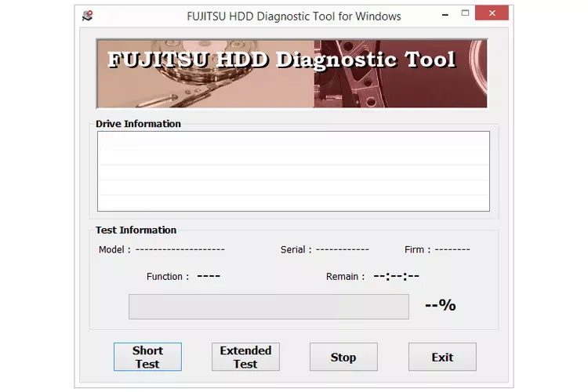Click the remaining time value "--:--:--"
Screen dimensions: 588x392
397,277
